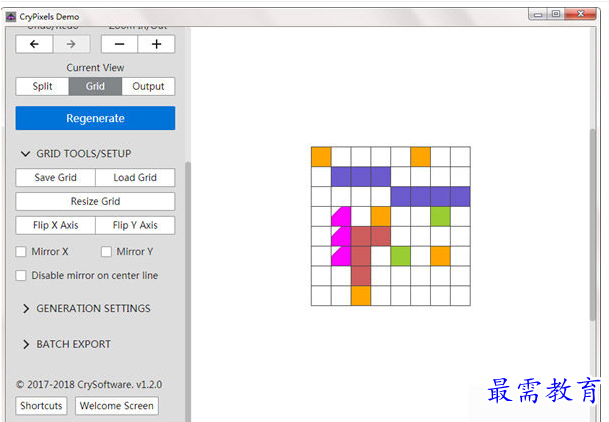Click the CryPixels app icon in title bar
The height and width of the screenshot is (422, 609).
click(11, 17)
